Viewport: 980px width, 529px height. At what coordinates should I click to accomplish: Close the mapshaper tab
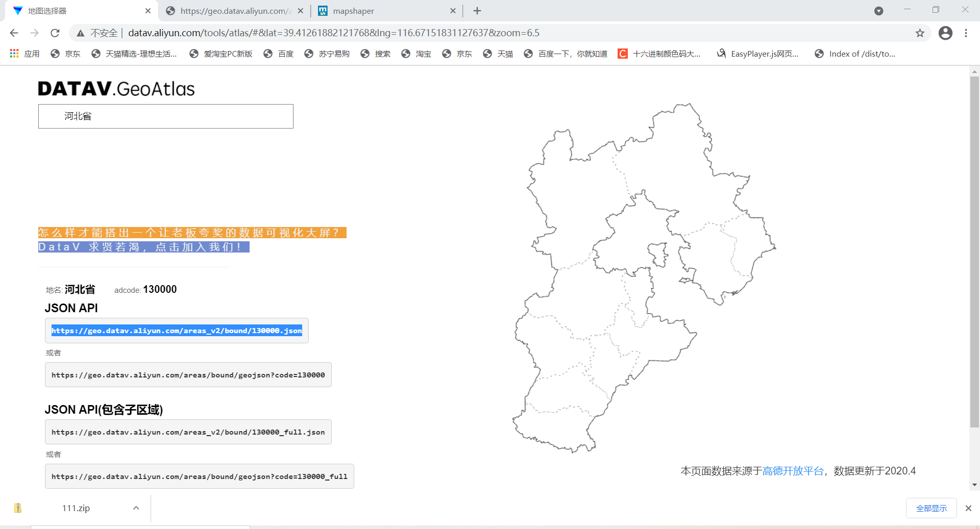pos(453,11)
